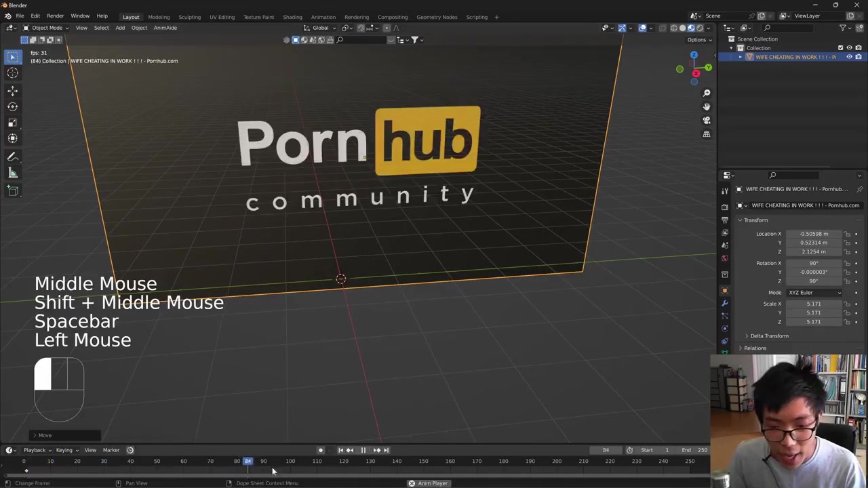Open the XYZ Euler rotation mode dropdown
Viewport: 868px width, 488px height.
pyautogui.click(x=814, y=293)
